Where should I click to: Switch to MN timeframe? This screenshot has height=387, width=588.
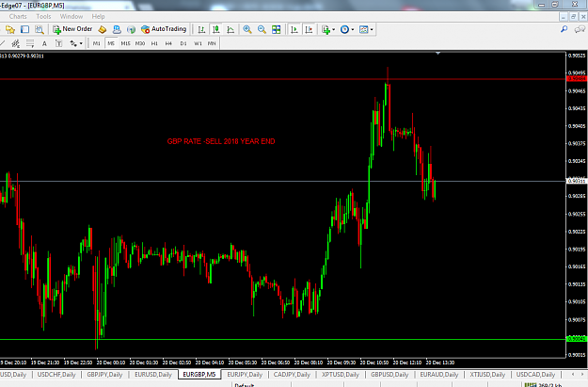(212, 43)
